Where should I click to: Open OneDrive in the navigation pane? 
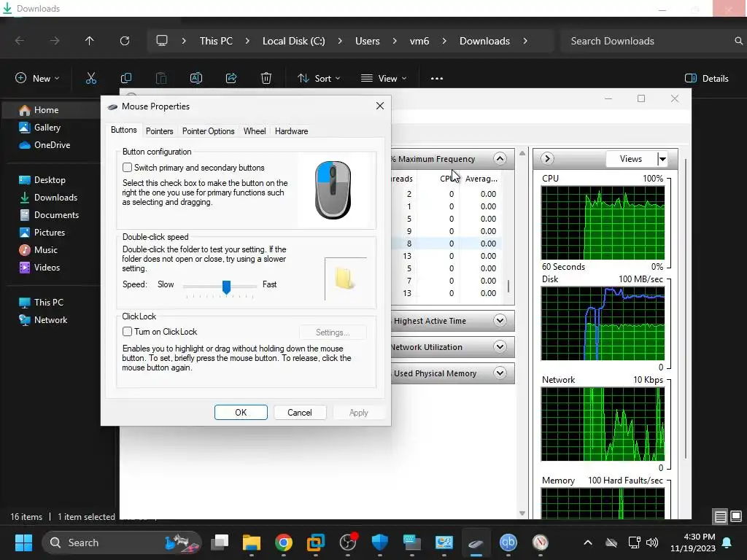tap(52, 145)
